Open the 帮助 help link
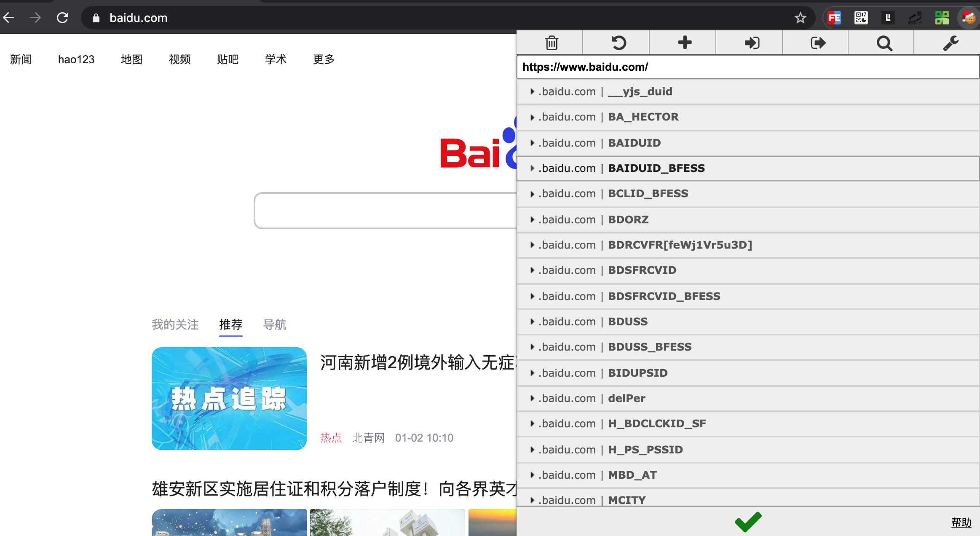Image resolution: width=980 pixels, height=536 pixels. [961, 523]
